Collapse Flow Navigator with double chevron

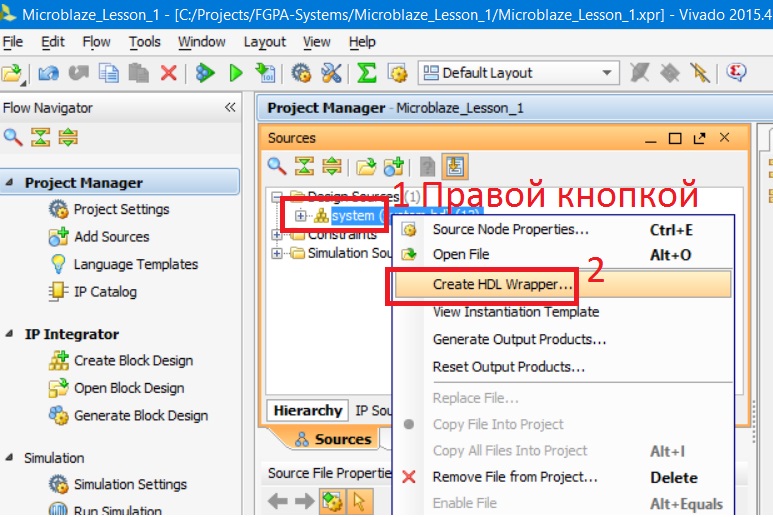[230, 107]
